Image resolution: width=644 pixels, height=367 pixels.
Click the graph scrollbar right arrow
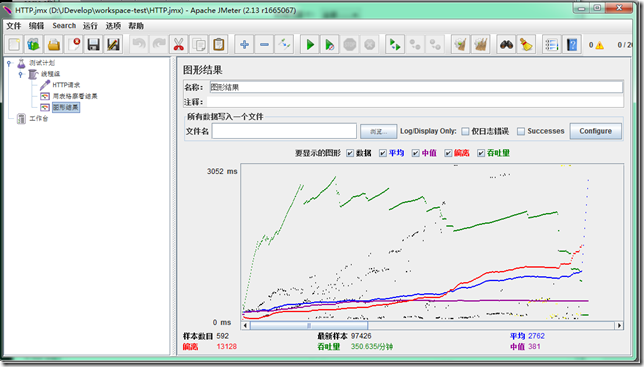coord(619,326)
